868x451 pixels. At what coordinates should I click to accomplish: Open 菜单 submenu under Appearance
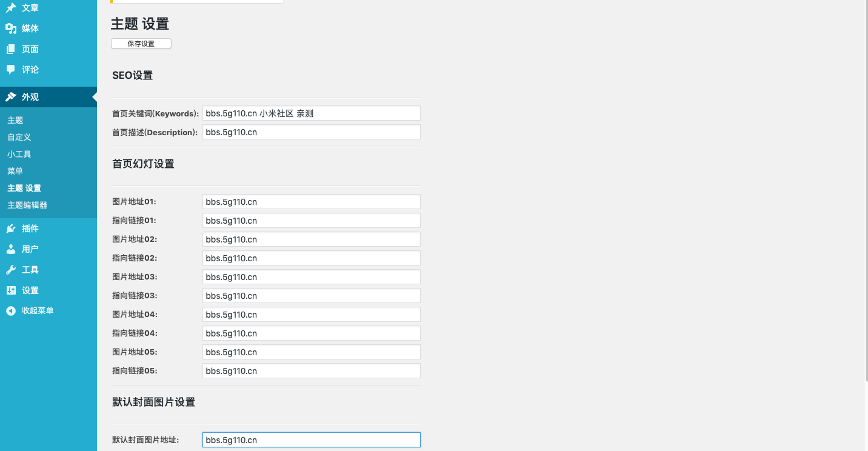tap(15, 172)
